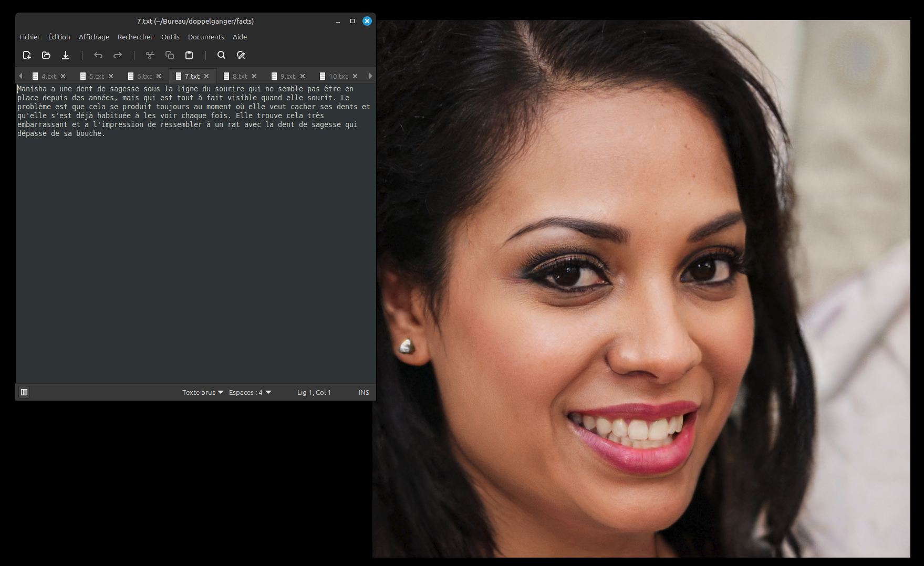Viewport: 924px width, 566px height.
Task: Click the open file folder icon
Action: coord(46,55)
